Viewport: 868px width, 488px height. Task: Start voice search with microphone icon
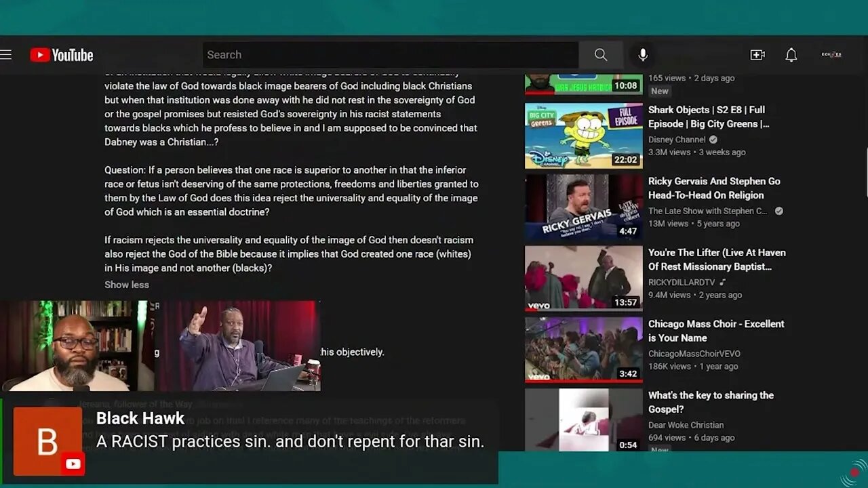pyautogui.click(x=643, y=55)
